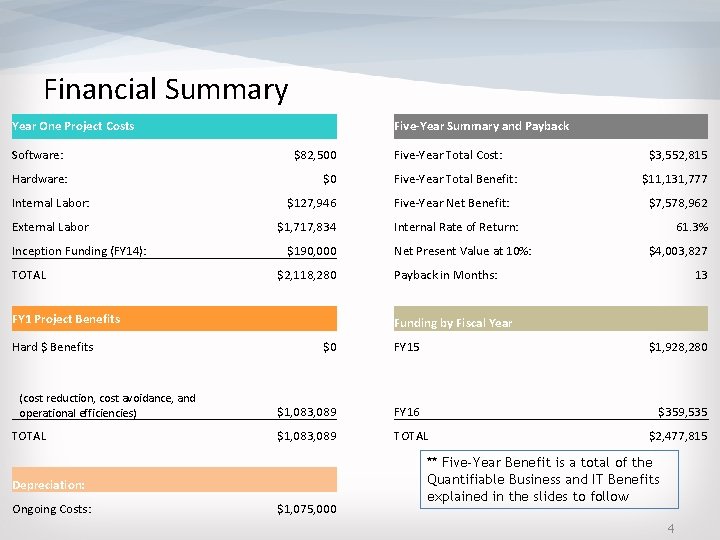
Task: Select the FY1 Project Benefits header
Action: (x=174, y=319)
